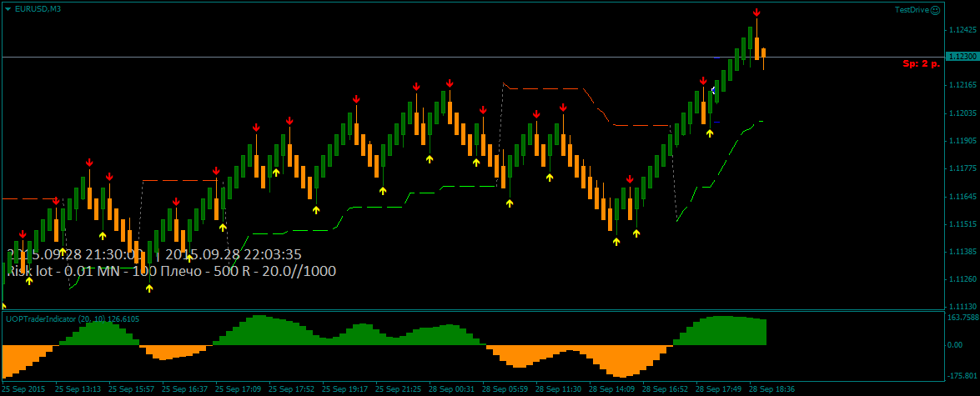
Task: Click the 1.12425 price scale value
Action: click(x=962, y=30)
